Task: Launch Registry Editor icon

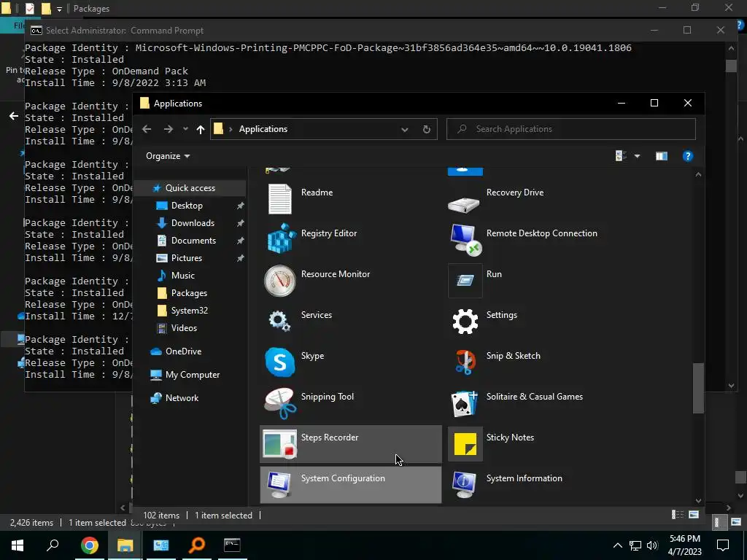Action: pos(279,239)
